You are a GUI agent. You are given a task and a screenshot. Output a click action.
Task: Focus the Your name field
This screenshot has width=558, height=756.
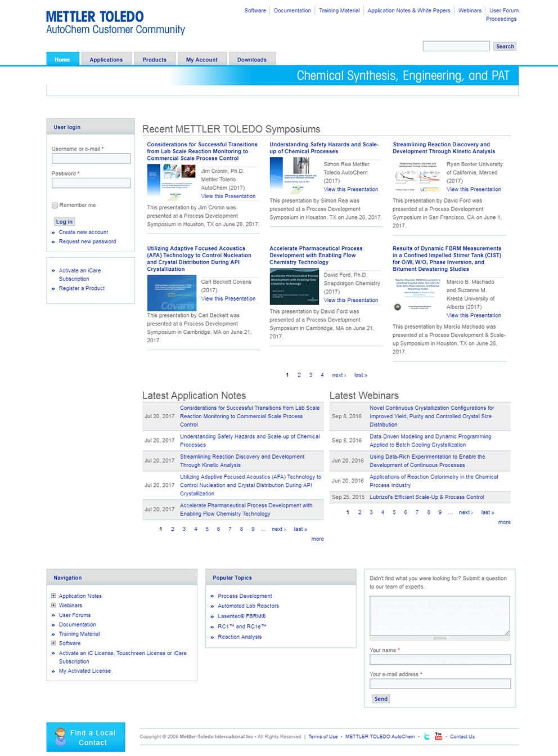440,660
